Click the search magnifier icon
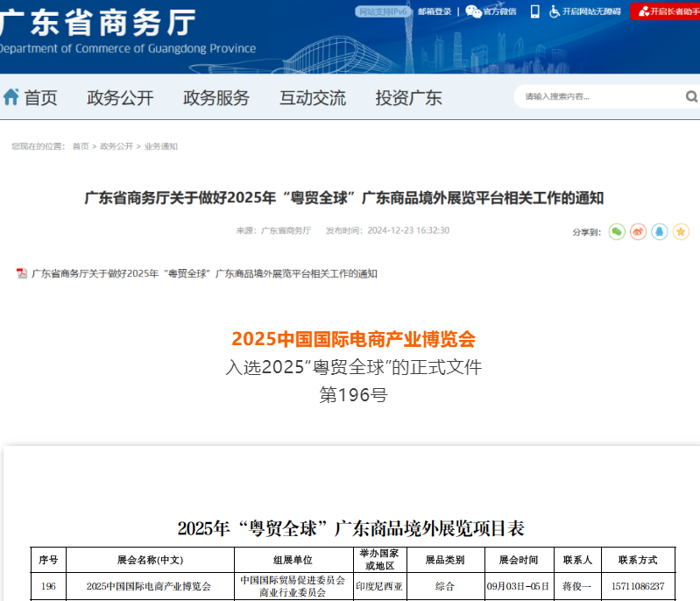The width and height of the screenshot is (700, 601). tap(691, 96)
